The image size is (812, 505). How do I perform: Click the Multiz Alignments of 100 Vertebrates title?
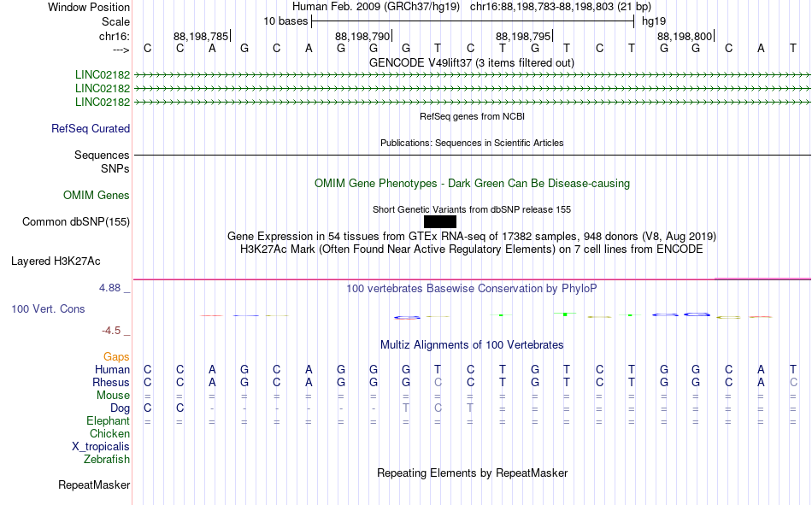click(x=472, y=345)
